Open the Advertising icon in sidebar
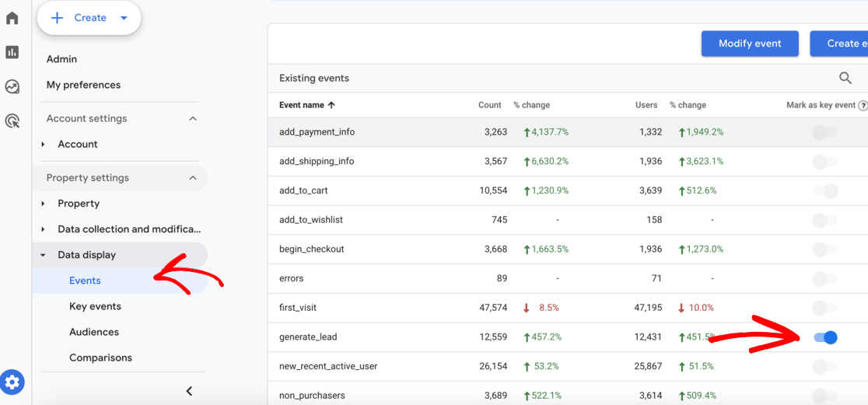This screenshot has width=868, height=405. [12, 120]
